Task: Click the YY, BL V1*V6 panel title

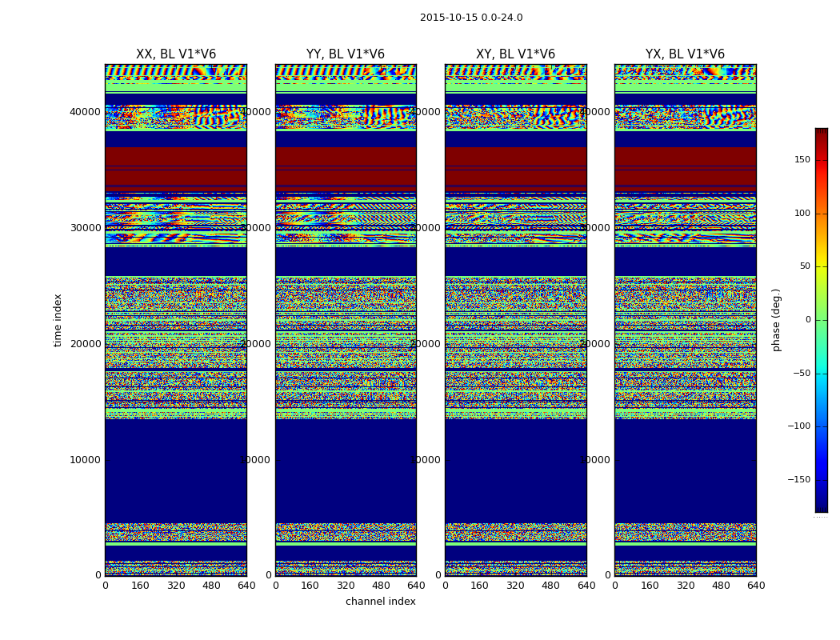Action: pos(346,54)
